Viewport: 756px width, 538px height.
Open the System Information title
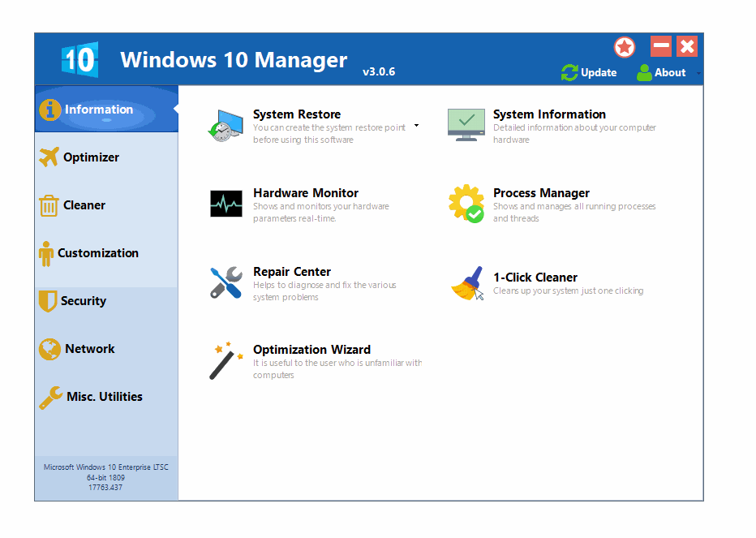click(x=549, y=114)
